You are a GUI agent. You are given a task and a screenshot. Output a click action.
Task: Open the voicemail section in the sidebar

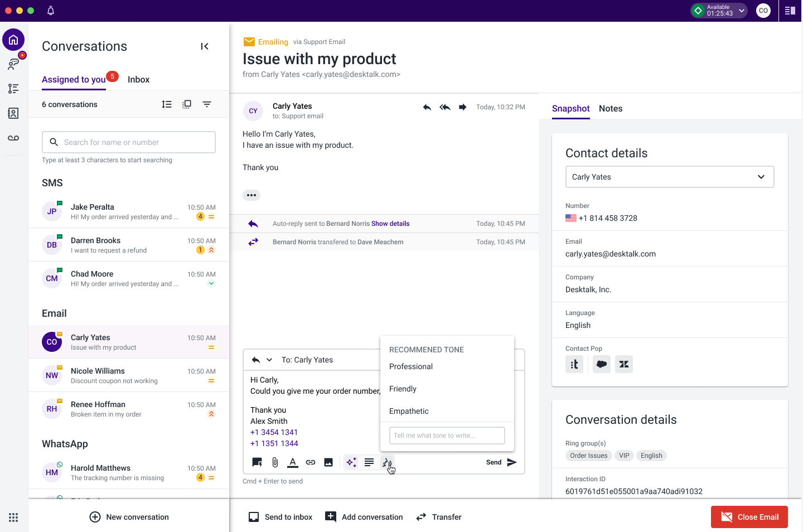pos(13,138)
